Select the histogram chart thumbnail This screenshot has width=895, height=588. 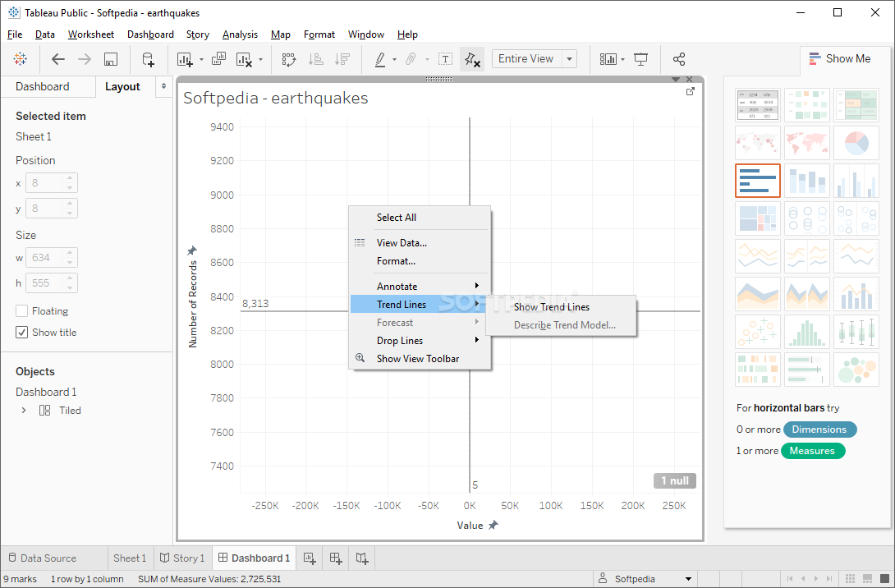click(806, 331)
